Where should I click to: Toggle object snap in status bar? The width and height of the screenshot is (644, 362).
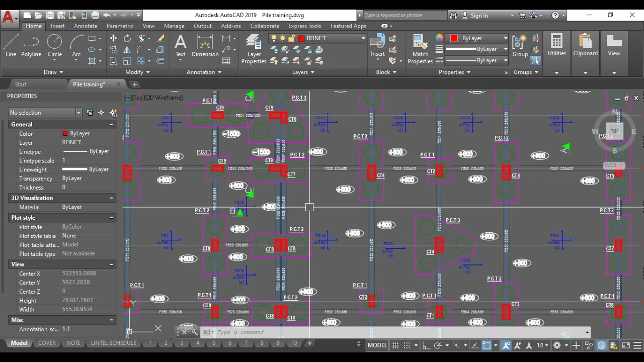(487, 345)
